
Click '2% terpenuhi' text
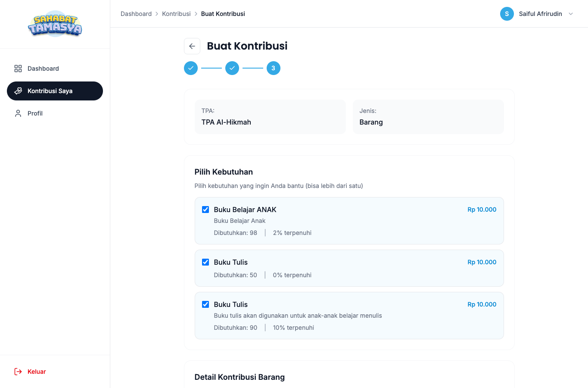(292, 233)
